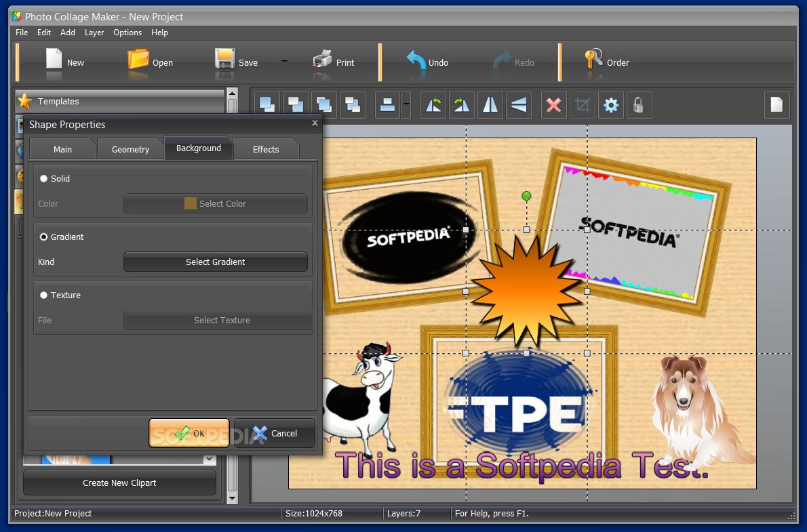
Task: Open the Options menu
Action: point(127,33)
